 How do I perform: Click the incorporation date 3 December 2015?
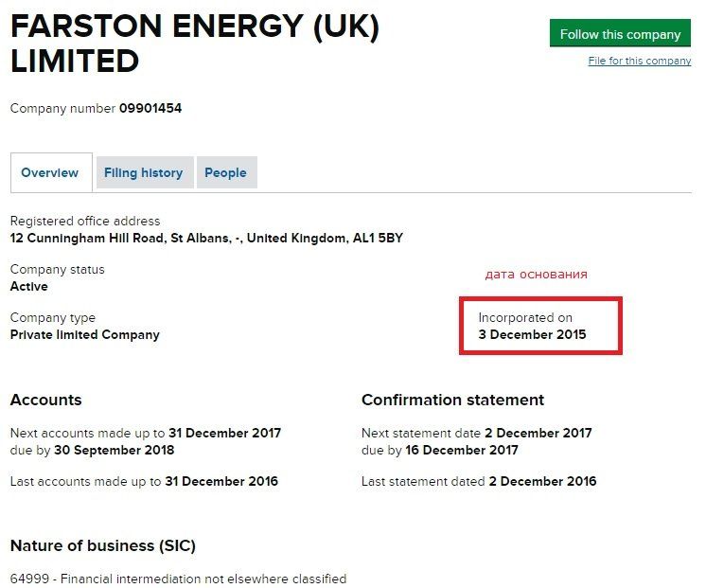pos(532,334)
